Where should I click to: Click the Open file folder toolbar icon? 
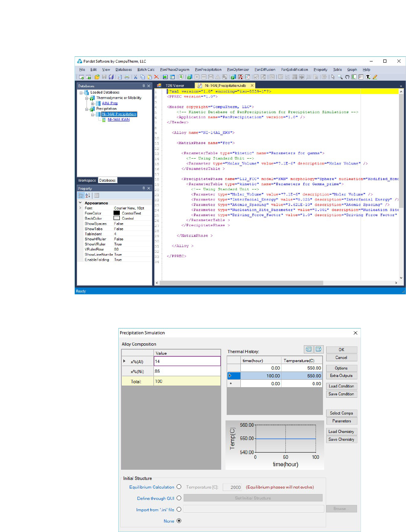(x=97, y=77)
